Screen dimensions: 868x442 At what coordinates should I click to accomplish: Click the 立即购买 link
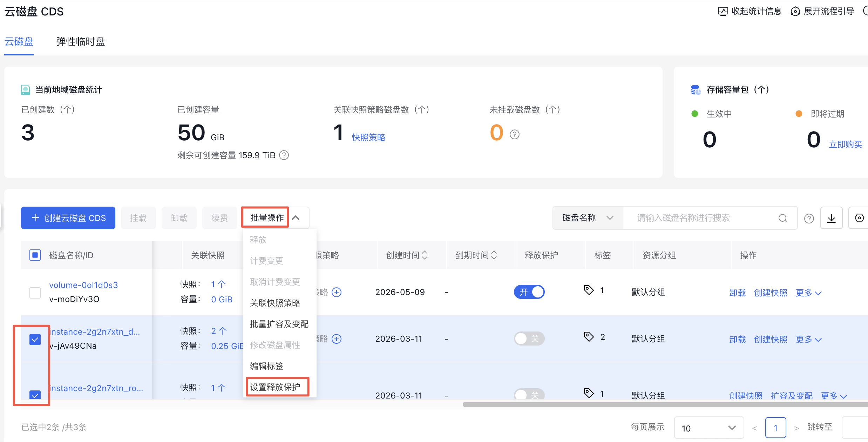[x=845, y=144]
